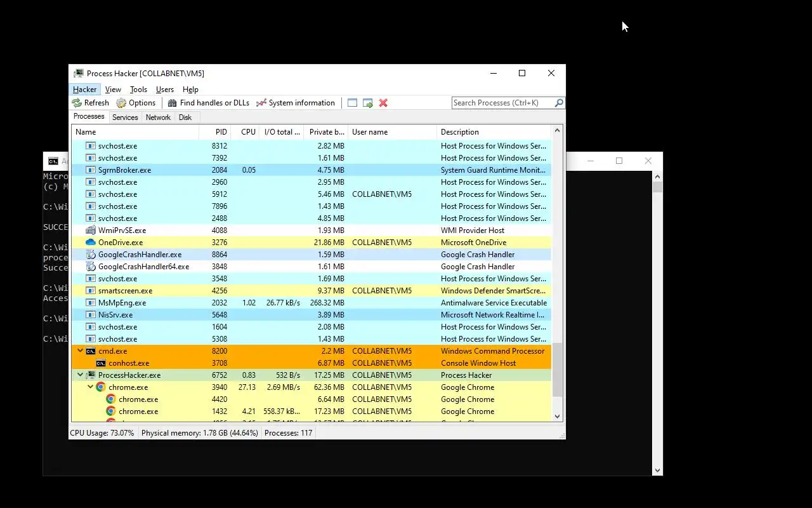Collapse the ProcessHacker.exe tree node

80,375
